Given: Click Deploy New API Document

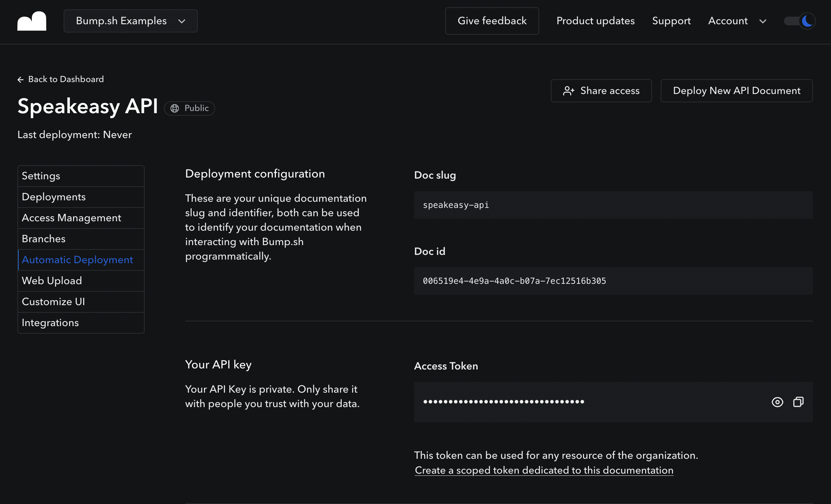Looking at the screenshot, I should [x=736, y=90].
